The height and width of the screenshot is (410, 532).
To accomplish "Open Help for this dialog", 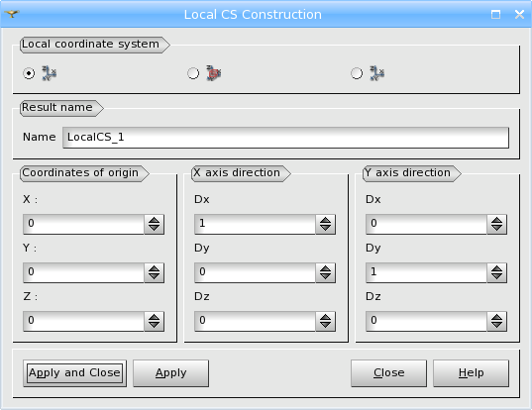I will 471,373.
